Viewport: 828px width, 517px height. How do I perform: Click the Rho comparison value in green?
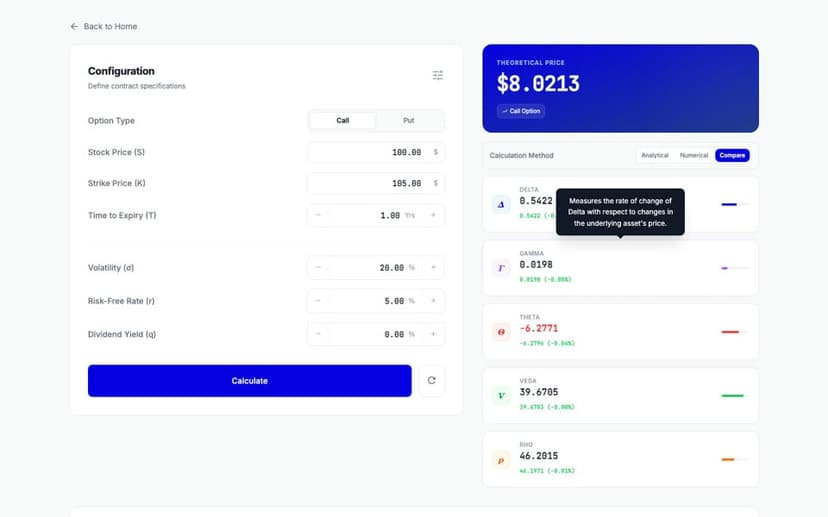tap(547, 471)
